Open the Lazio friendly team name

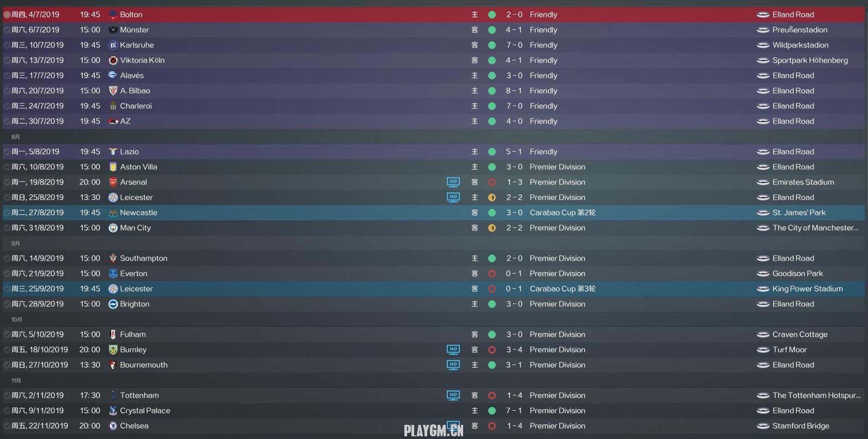(x=130, y=152)
